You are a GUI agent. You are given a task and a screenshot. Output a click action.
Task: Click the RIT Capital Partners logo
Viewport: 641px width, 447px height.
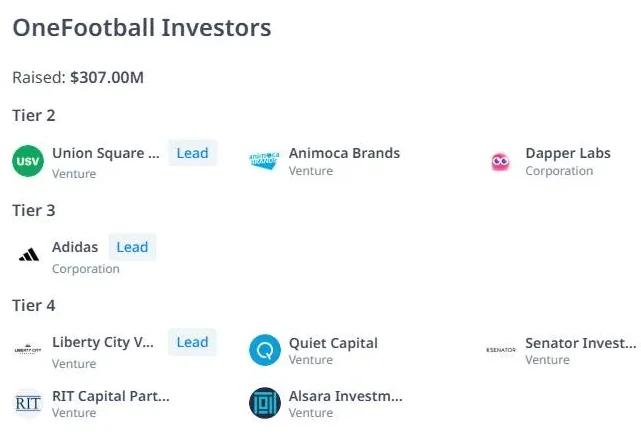coord(28,403)
